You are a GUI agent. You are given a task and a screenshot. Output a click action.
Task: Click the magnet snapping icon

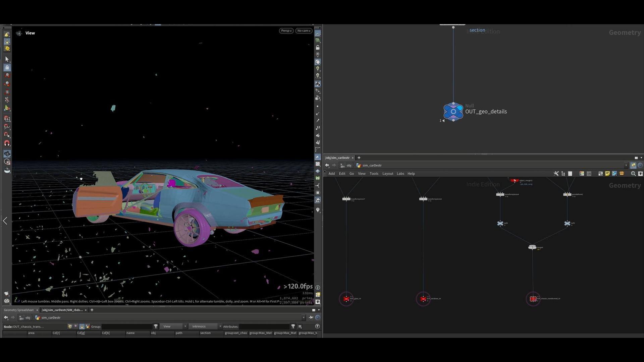[x=7, y=143]
